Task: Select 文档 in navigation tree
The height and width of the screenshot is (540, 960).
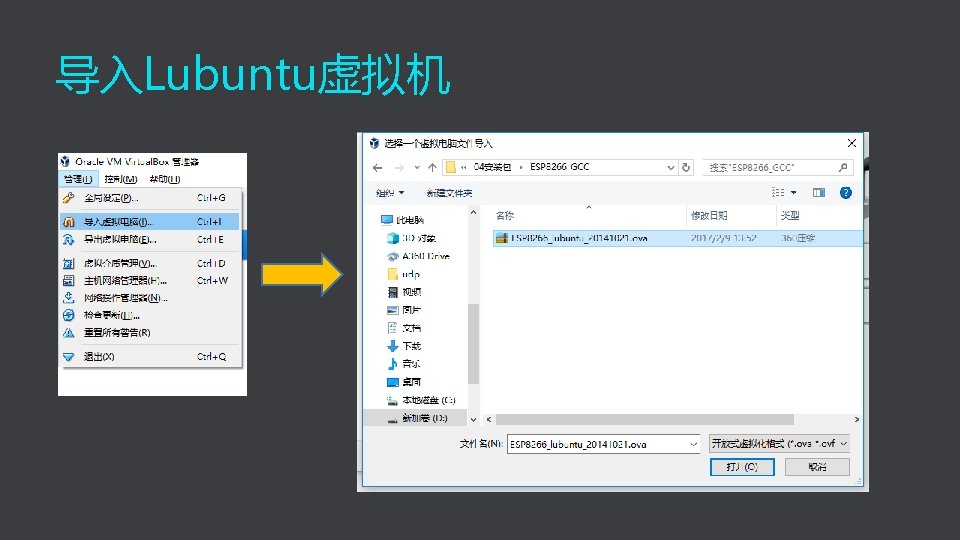Action: [x=405, y=328]
